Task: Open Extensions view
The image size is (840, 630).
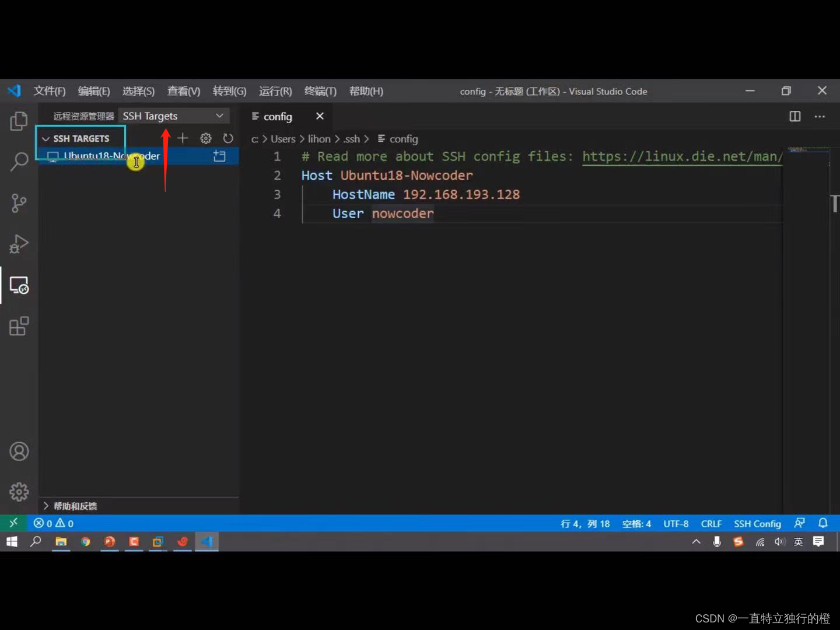Action: 19,326
